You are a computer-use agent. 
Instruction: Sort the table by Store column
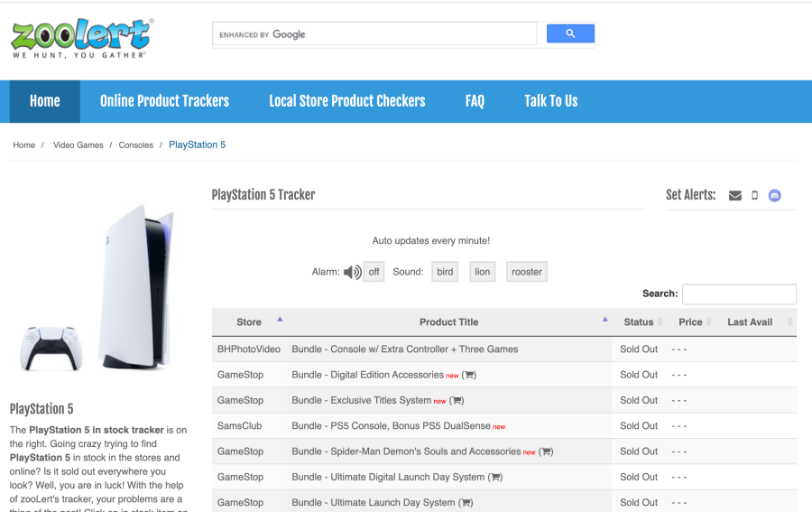249,322
